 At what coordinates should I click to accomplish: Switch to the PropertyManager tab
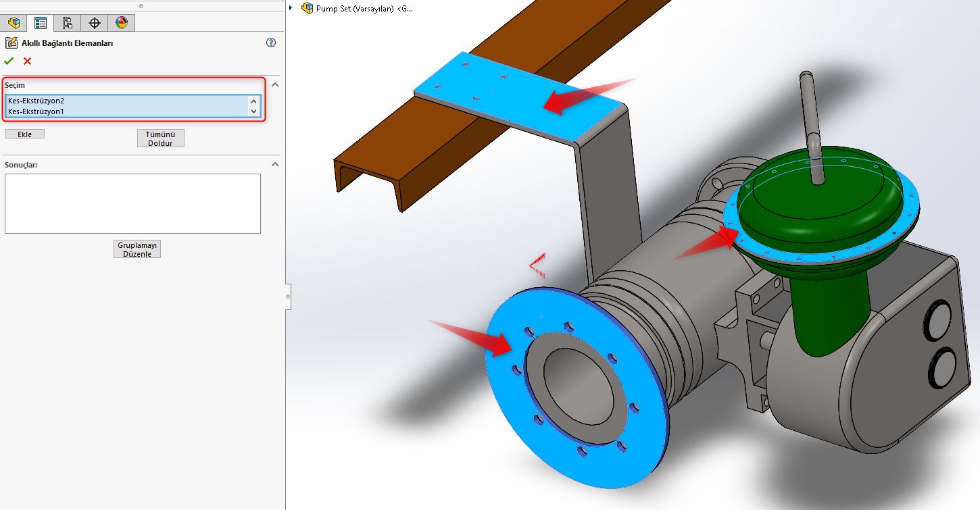41,22
